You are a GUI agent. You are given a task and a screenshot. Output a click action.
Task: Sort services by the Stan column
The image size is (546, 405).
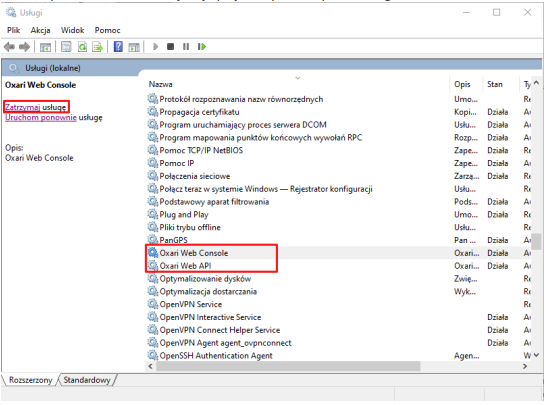point(495,85)
